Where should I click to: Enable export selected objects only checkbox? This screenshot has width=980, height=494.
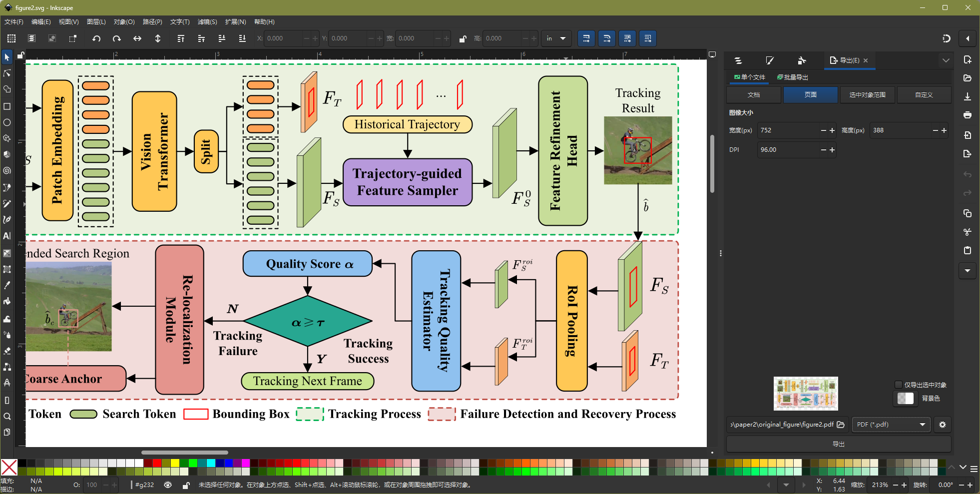898,385
